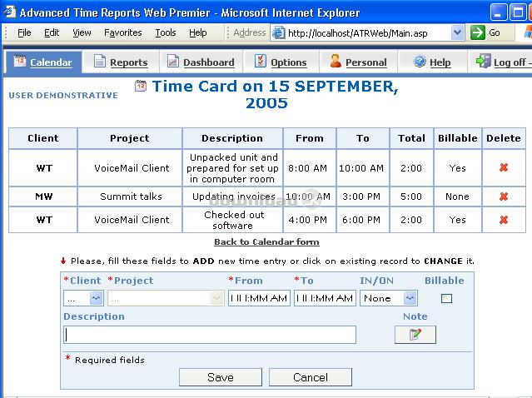Expand the IN/ON dropdown showing None

pos(410,298)
